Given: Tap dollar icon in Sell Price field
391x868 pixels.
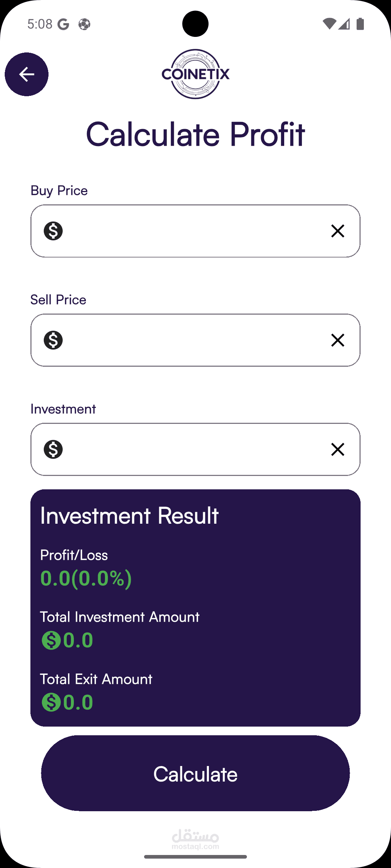Looking at the screenshot, I should click(53, 340).
